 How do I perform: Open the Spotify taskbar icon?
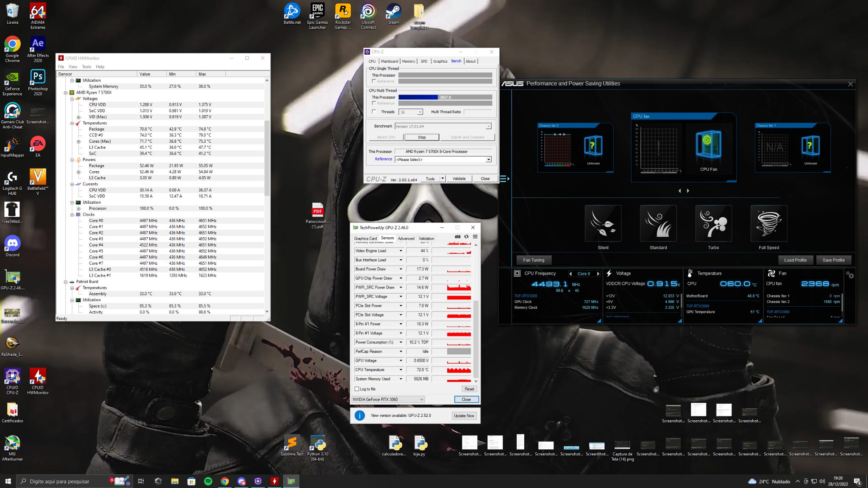point(208,481)
